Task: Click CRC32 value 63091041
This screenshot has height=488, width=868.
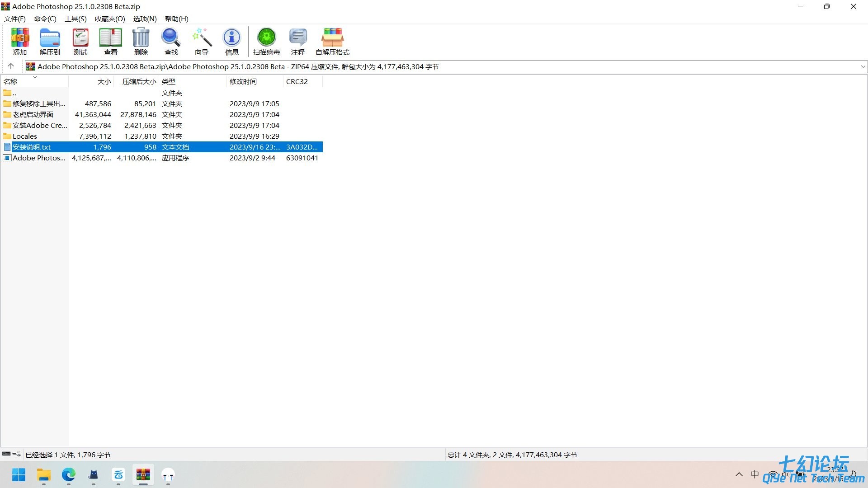Action: click(x=302, y=158)
